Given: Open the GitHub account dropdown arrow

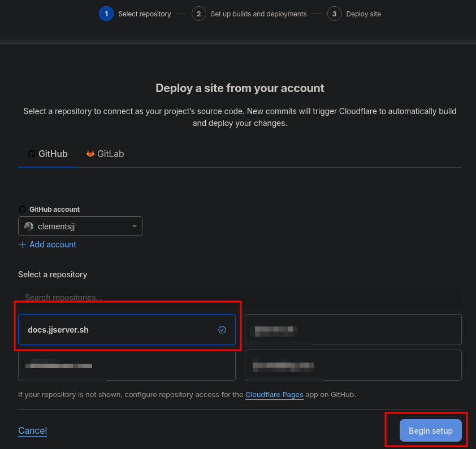Looking at the screenshot, I should click(134, 226).
